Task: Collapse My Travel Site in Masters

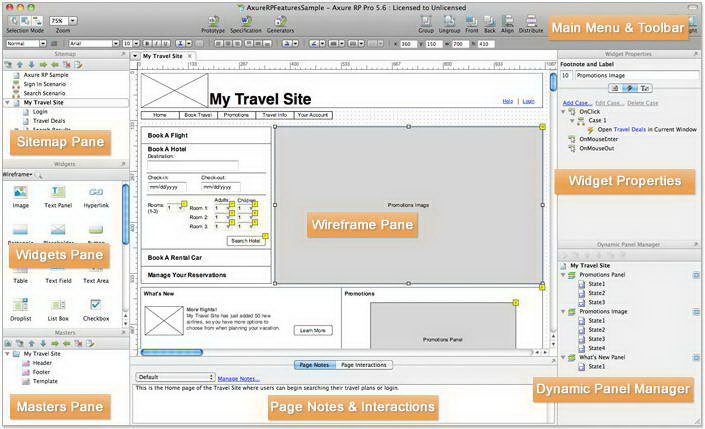Action: pos(7,354)
